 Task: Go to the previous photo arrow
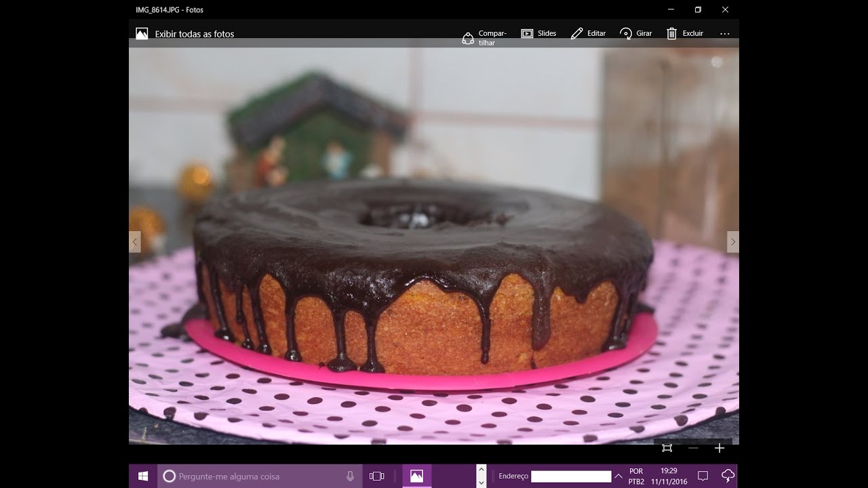135,242
